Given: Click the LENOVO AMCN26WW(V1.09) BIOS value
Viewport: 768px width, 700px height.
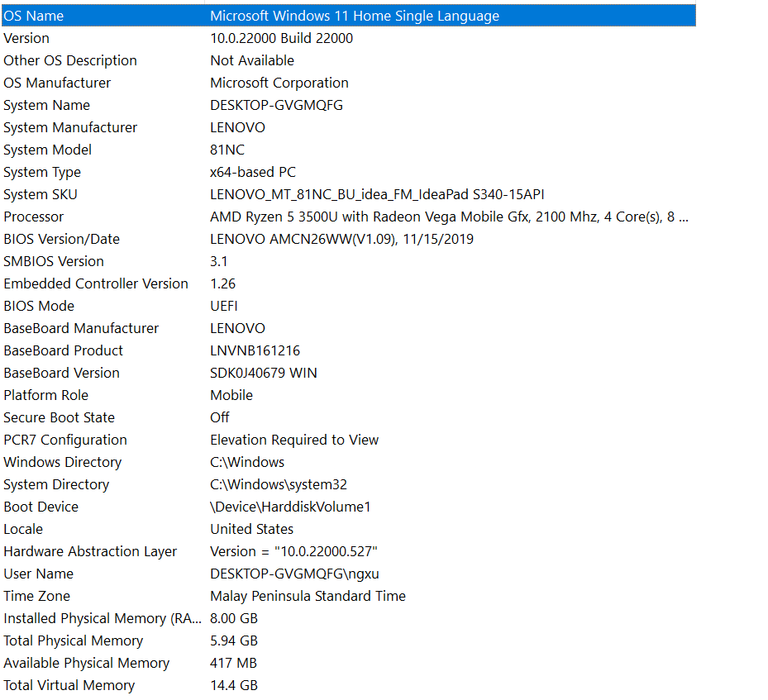Looking at the screenshot, I should pyautogui.click(x=342, y=240).
